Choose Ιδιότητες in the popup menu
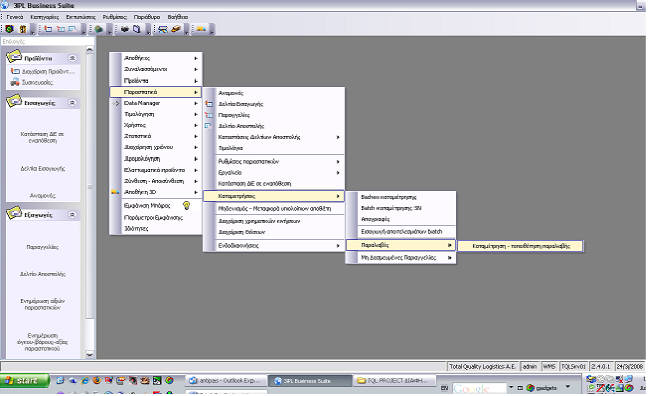The width and height of the screenshot is (648, 396). coord(156,228)
